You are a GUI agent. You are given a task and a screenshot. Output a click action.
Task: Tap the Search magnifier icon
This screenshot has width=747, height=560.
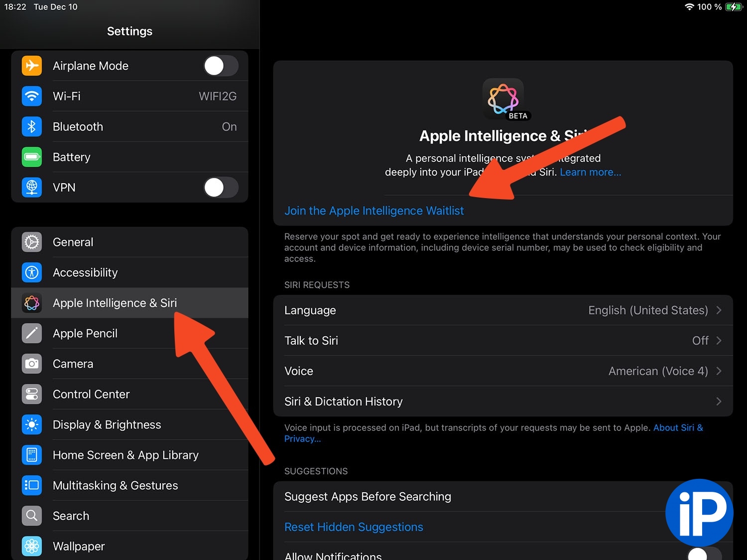pyautogui.click(x=32, y=515)
